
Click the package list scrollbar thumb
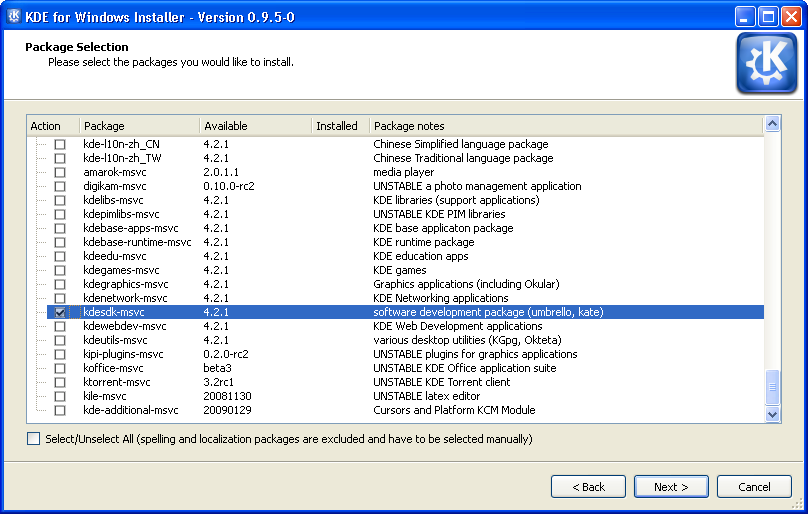(x=772, y=387)
